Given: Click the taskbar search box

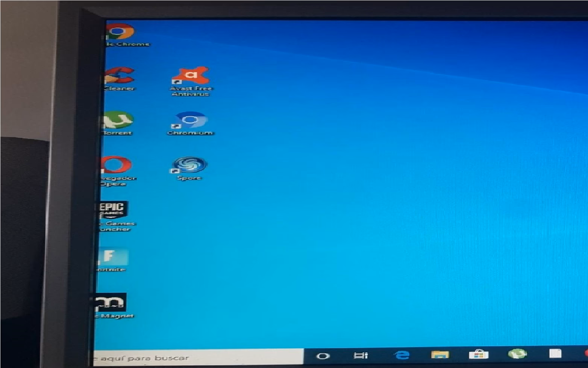Looking at the screenshot, I should pos(198,358).
